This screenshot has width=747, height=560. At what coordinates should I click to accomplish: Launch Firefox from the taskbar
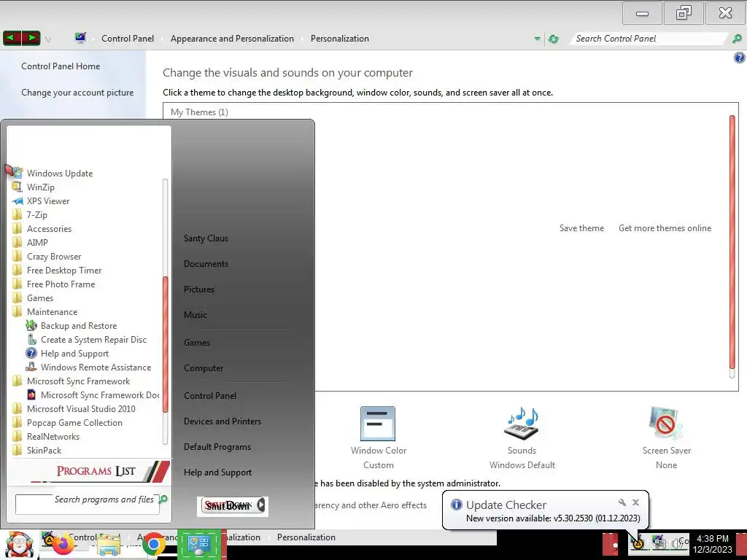pos(63,544)
